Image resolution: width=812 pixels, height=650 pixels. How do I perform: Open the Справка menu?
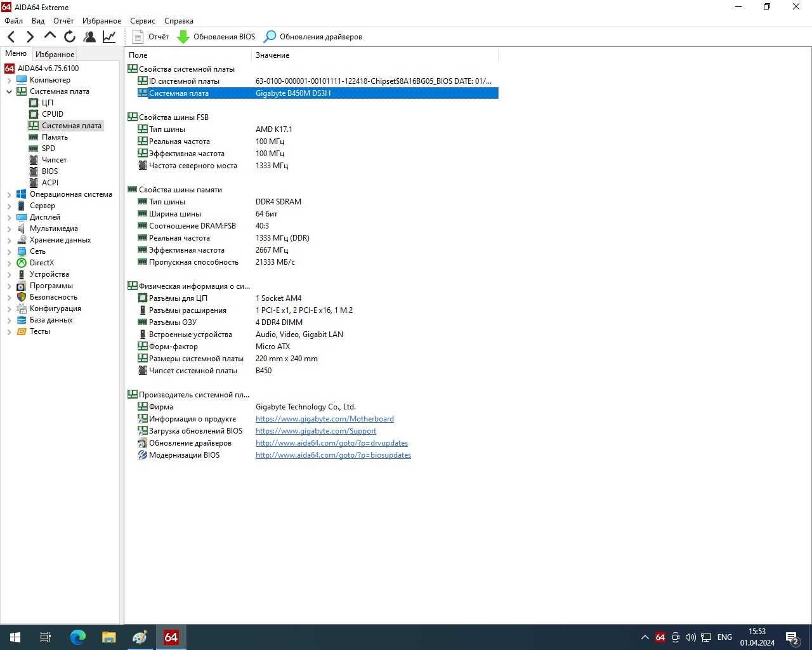tap(179, 21)
